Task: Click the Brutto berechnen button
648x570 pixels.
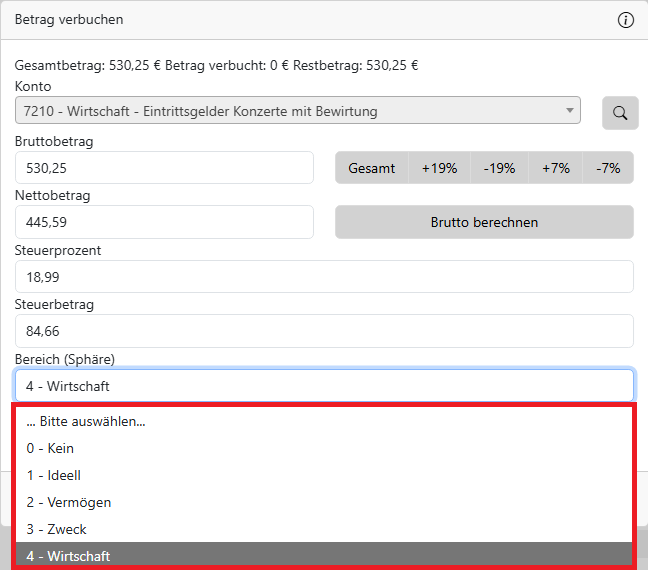Action: pos(484,222)
